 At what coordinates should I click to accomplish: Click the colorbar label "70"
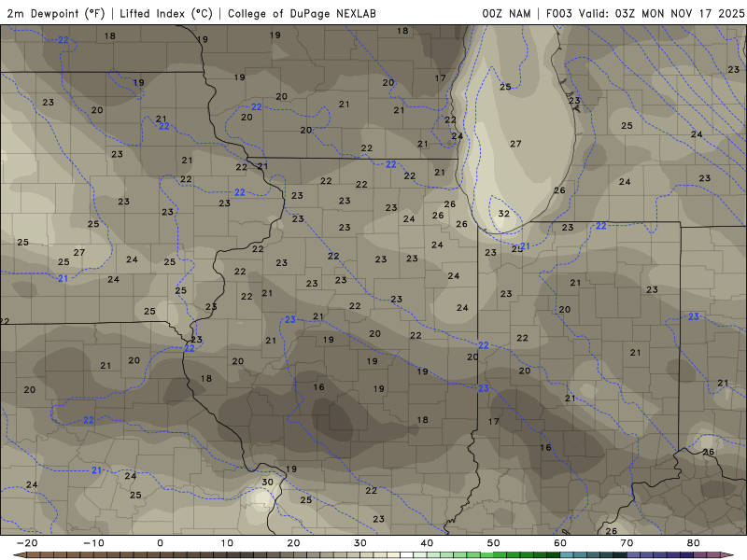click(627, 543)
